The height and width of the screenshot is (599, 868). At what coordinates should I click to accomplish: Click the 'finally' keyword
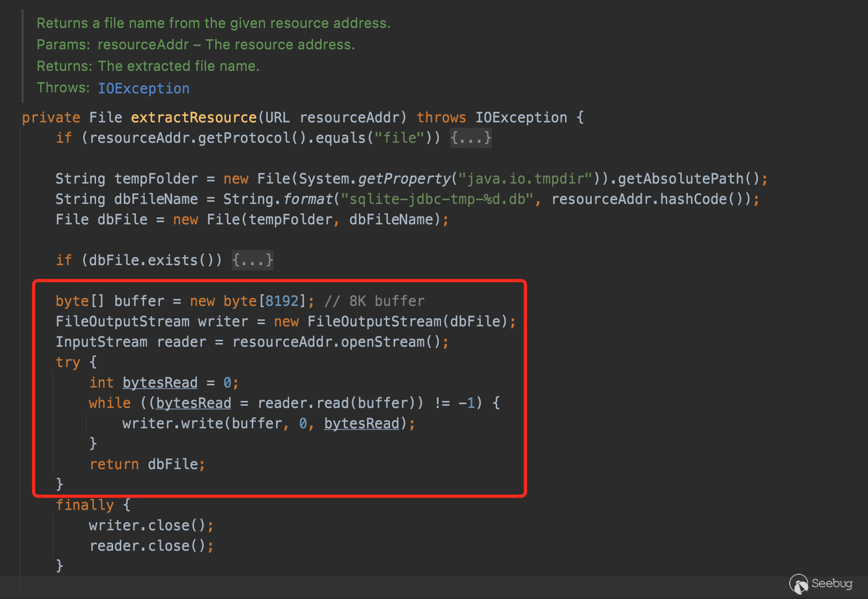(85, 505)
